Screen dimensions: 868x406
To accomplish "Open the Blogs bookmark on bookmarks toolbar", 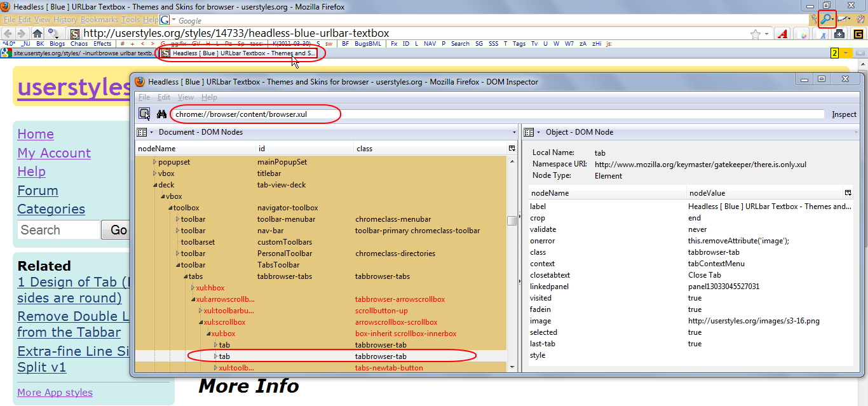I will (x=57, y=44).
